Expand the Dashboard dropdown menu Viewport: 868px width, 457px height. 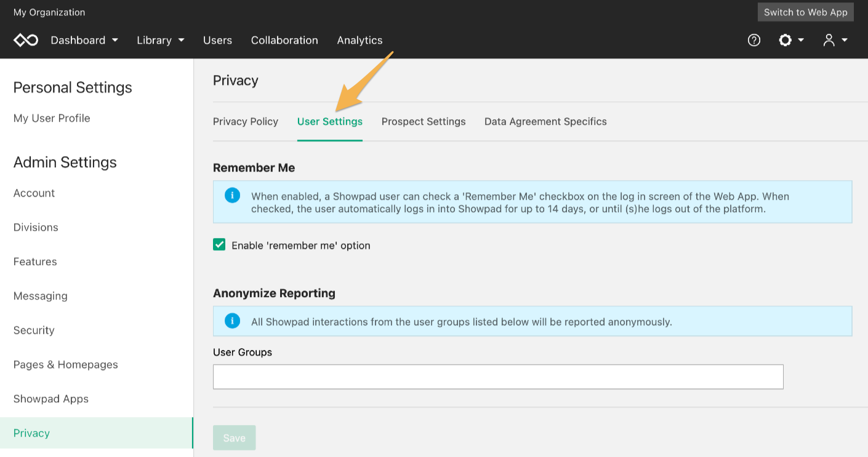click(84, 40)
